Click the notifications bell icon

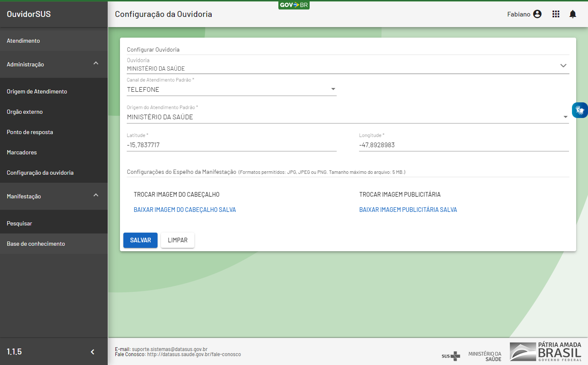(573, 14)
